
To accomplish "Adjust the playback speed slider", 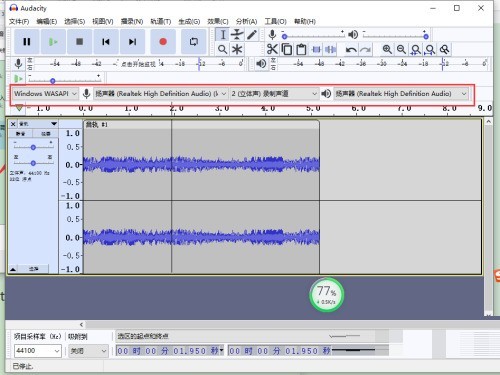I will click(x=64, y=79).
